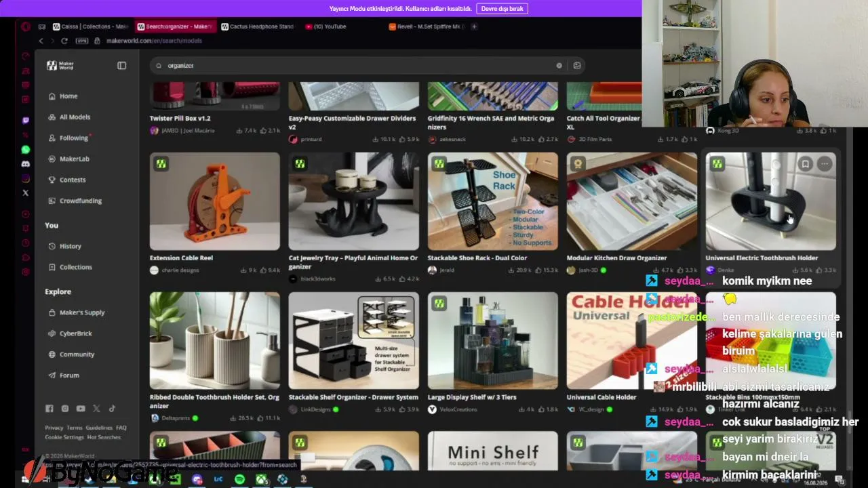
Task: Open Crowdfunding from the sidebar
Action: click(75, 201)
